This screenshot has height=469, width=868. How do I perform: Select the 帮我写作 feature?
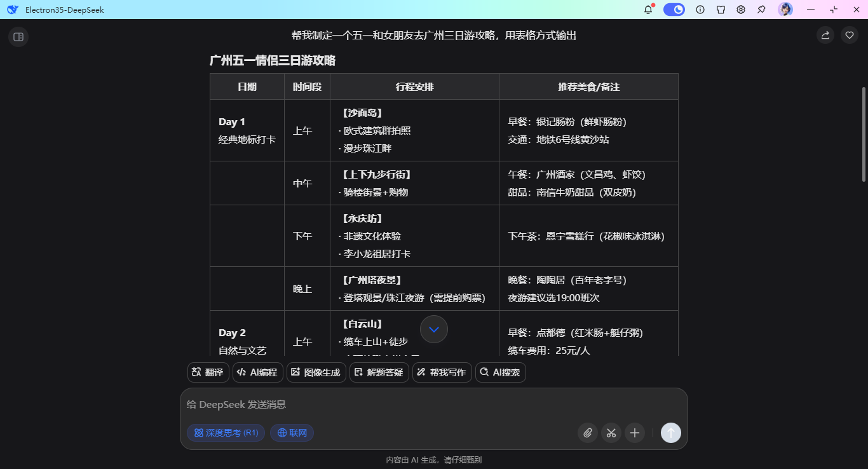point(442,372)
